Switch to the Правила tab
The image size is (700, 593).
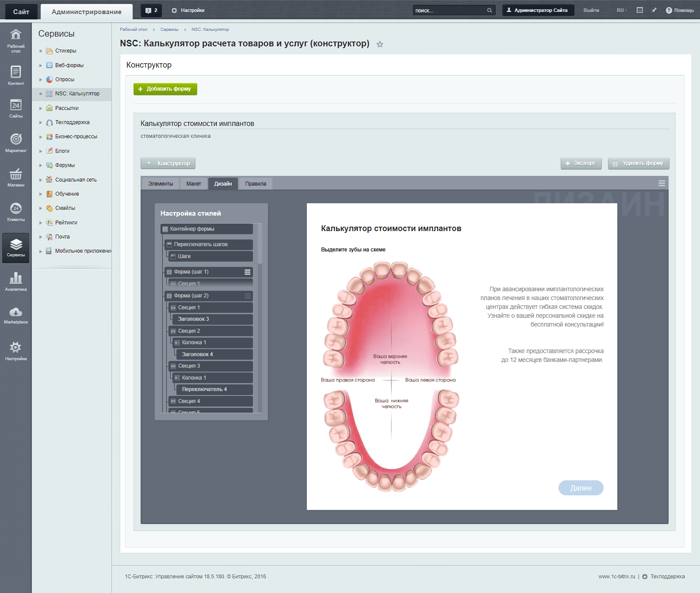(x=256, y=184)
